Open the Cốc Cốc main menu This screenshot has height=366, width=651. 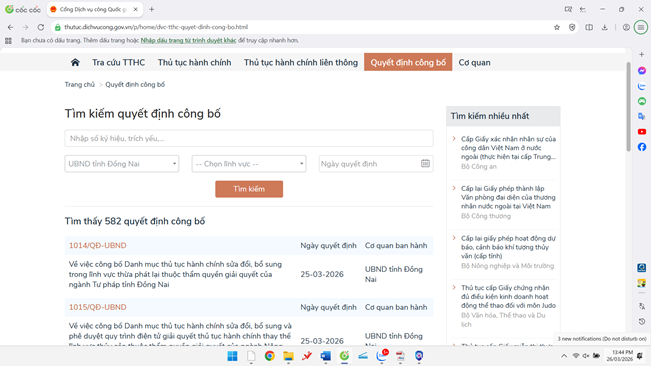click(641, 27)
